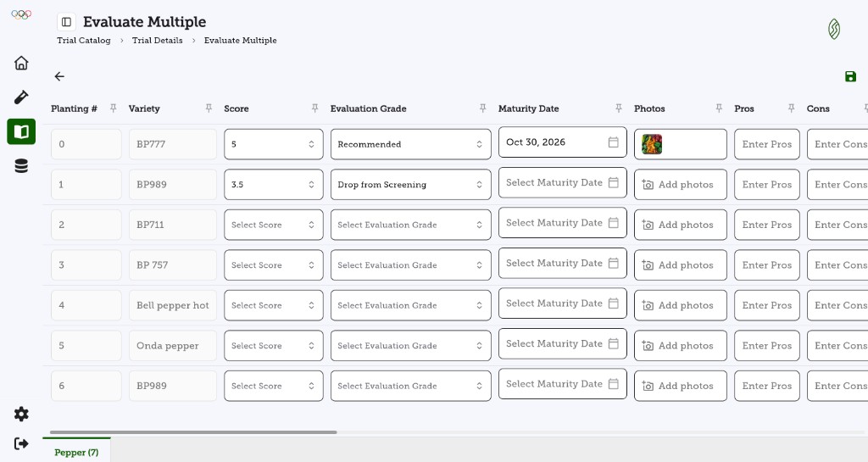Click the Maturity Date column header
The width and height of the screenshot is (868, 462).
click(529, 109)
